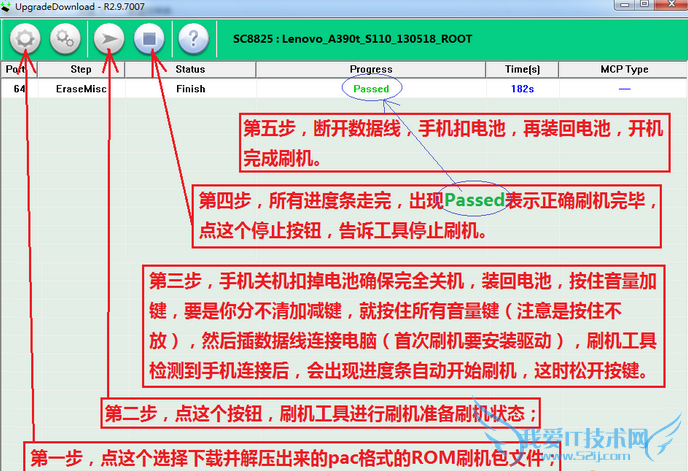Image resolution: width=688 pixels, height=471 pixels.
Task: Click the SC8825 Lenovo_A390t ROM title text
Action: 352,39
